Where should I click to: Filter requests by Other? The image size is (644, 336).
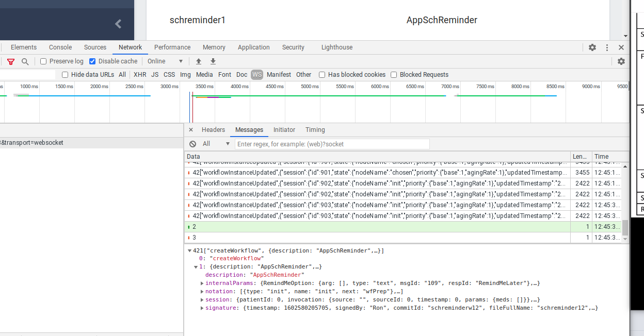[x=304, y=75]
